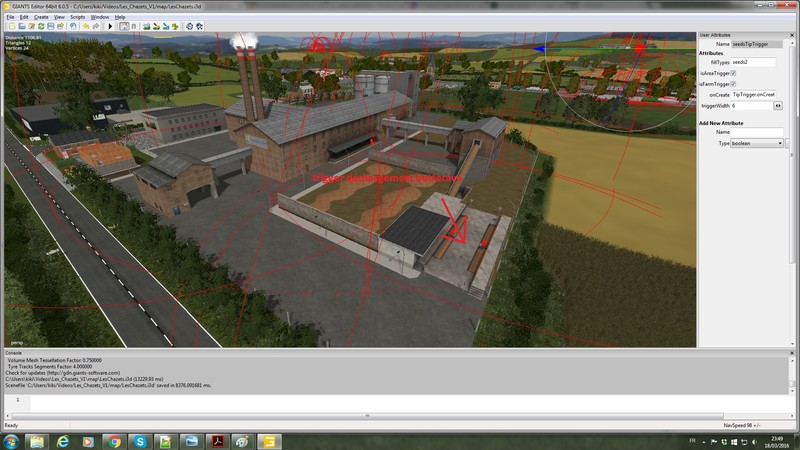Toggle the isFarmTrigger checkbox
The height and width of the screenshot is (450, 800).
click(734, 84)
